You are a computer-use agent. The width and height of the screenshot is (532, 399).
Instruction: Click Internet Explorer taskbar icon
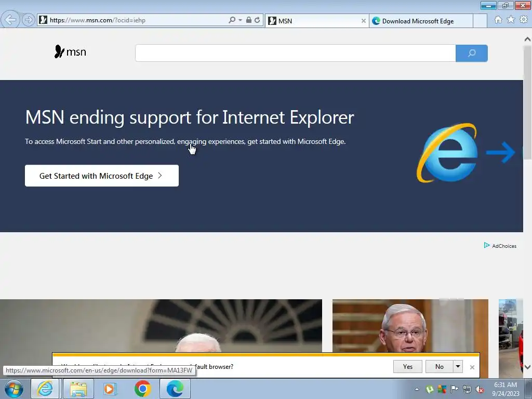click(45, 389)
